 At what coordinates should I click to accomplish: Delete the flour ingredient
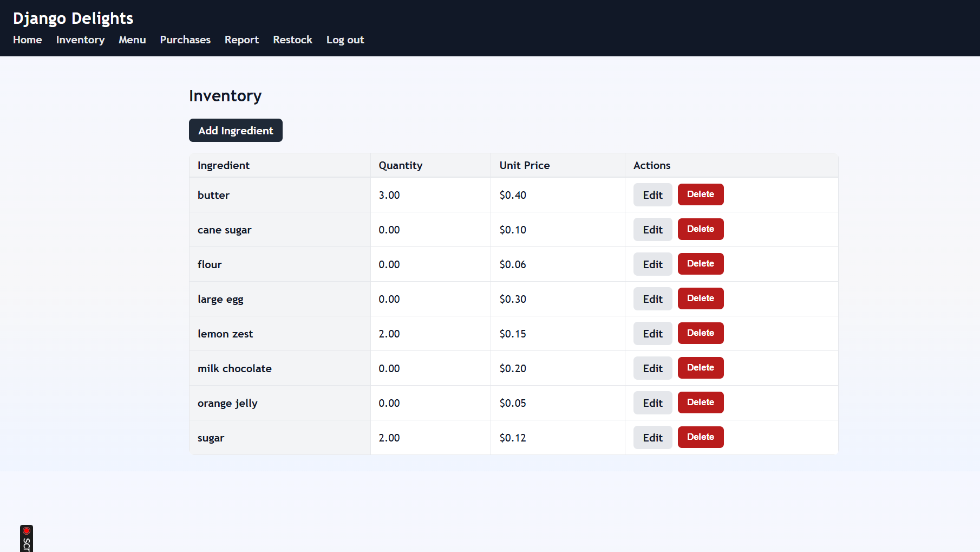701,264
